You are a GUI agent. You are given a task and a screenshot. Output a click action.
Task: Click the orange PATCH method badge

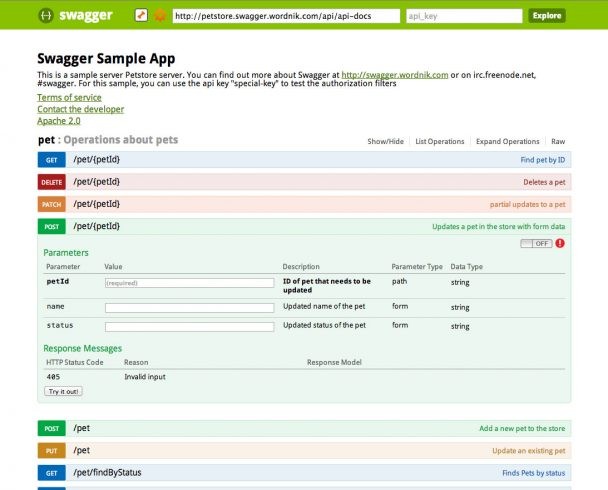pos(52,204)
